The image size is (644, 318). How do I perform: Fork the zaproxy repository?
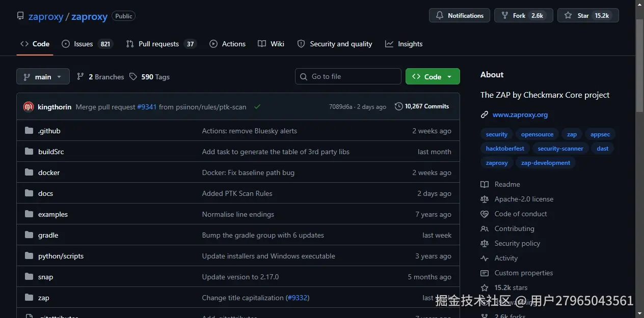pos(523,15)
